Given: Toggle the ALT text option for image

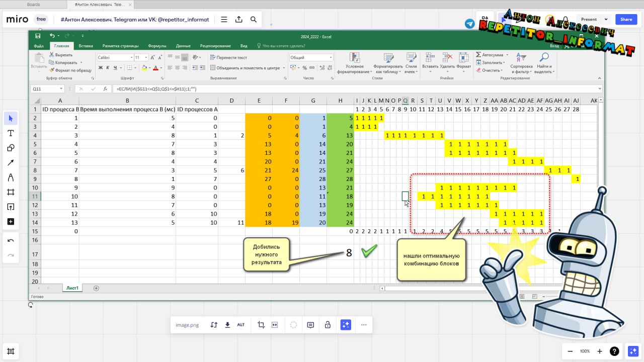Looking at the screenshot, I should click(x=241, y=325).
